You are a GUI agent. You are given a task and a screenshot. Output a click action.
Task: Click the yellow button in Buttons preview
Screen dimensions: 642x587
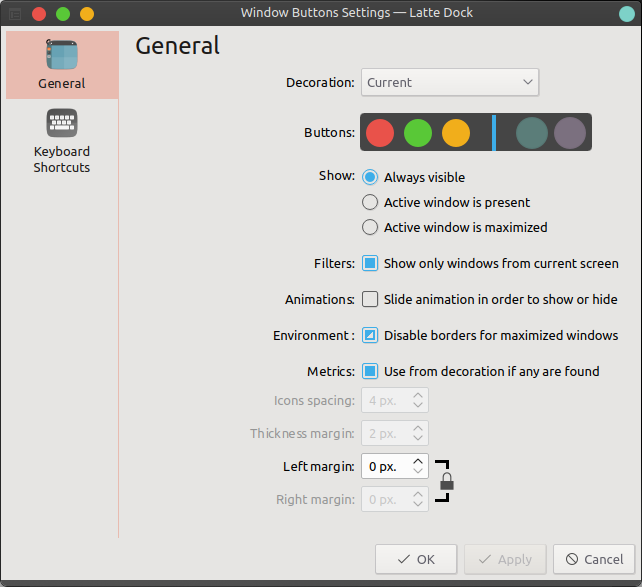456,132
